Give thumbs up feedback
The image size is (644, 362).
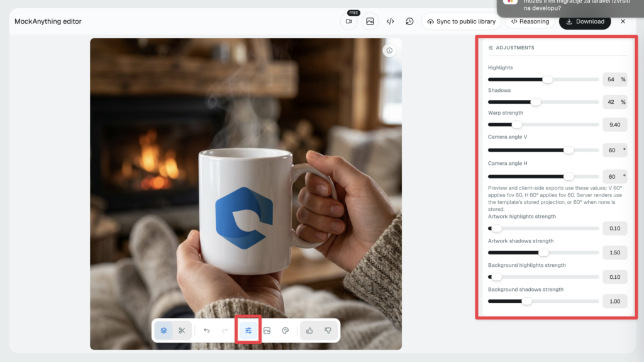pos(309,331)
